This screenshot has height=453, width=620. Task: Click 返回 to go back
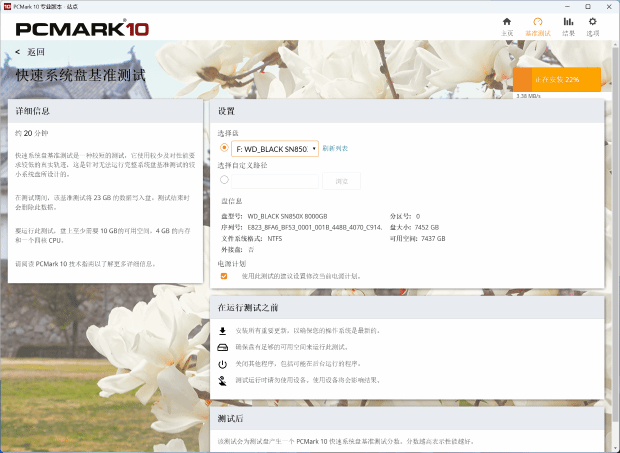point(36,52)
